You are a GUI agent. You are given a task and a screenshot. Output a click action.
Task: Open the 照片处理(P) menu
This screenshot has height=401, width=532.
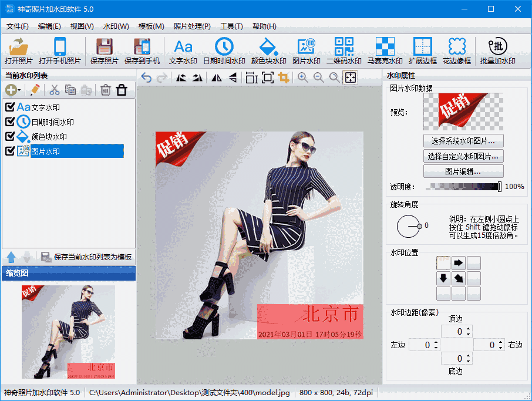191,26
